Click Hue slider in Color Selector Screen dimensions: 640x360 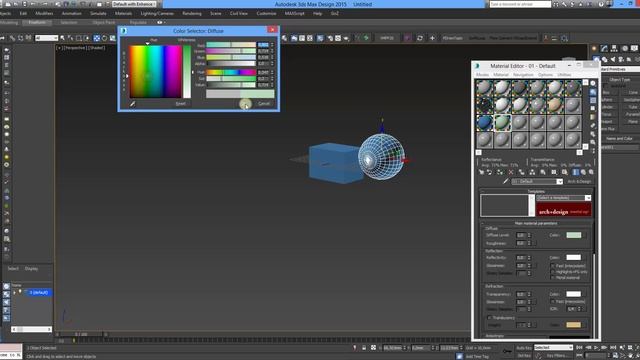point(231,72)
